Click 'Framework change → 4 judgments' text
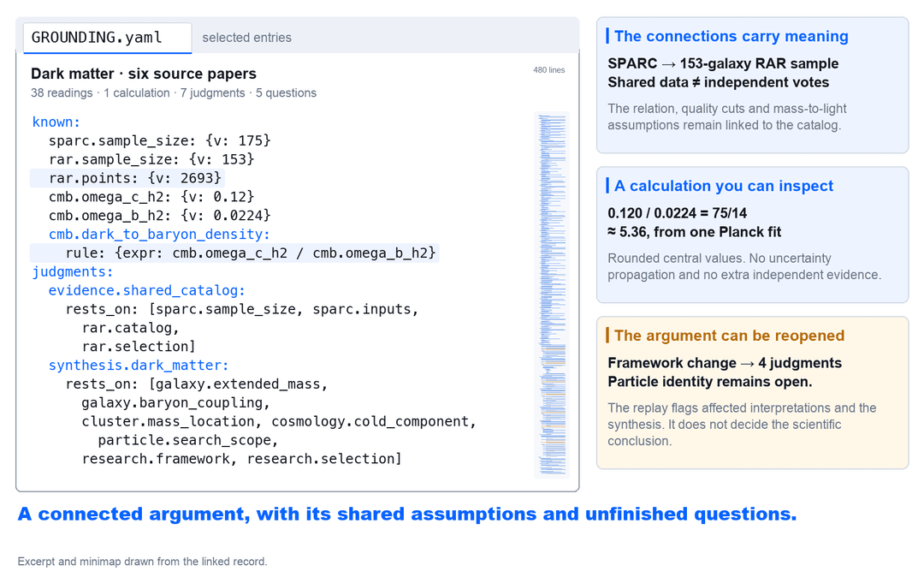 coord(725,363)
